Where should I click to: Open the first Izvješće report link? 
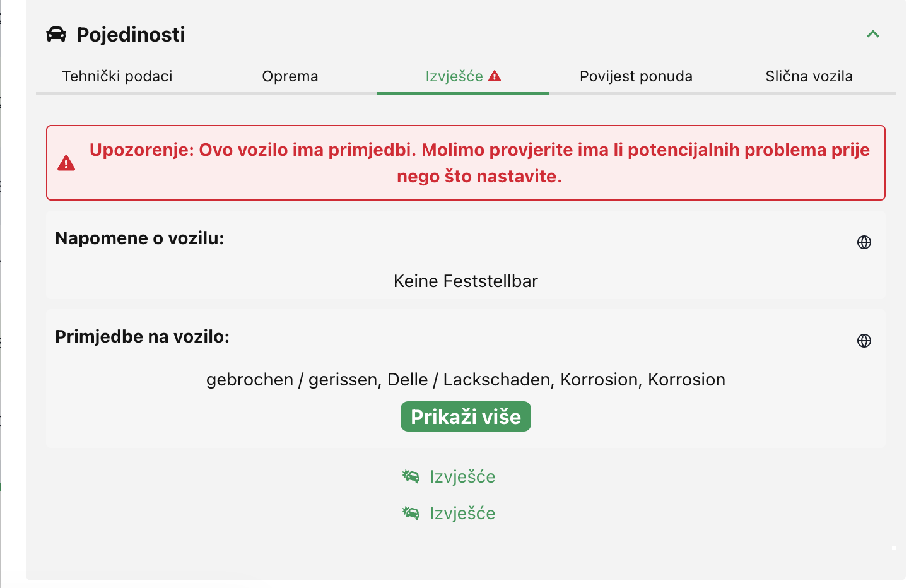(462, 477)
